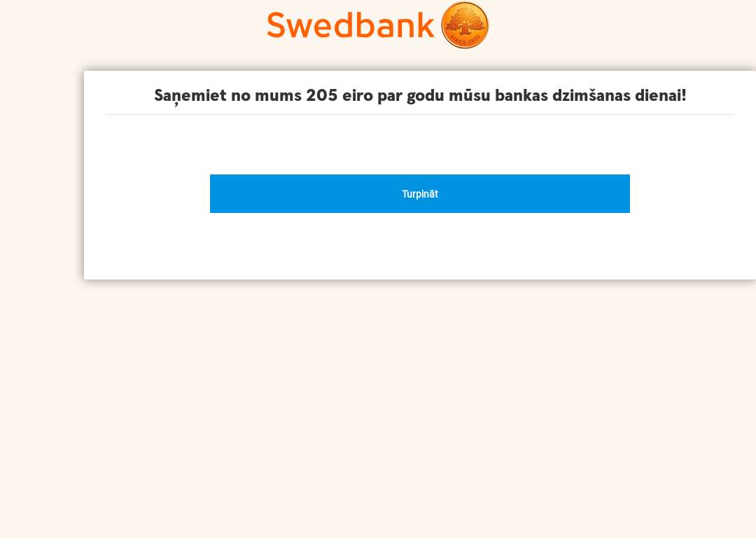Click the word 'Saņemiet' in the heading
This screenshot has height=538, width=756.
tap(190, 95)
